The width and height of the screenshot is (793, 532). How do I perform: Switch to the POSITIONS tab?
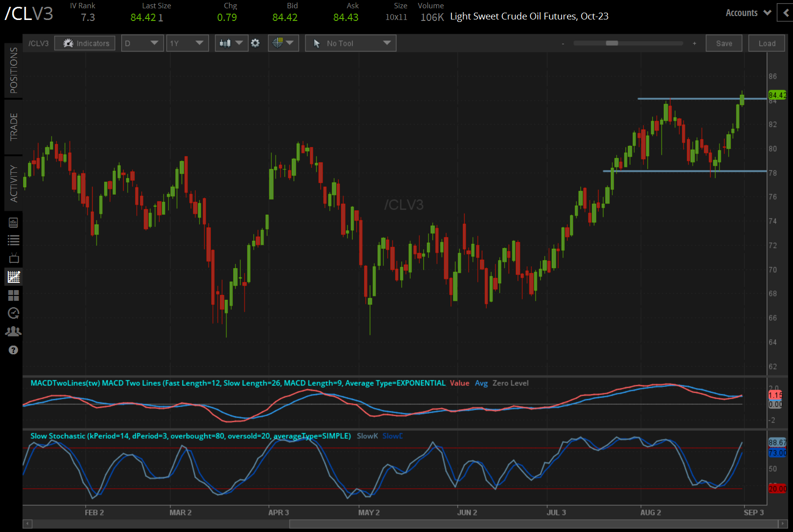tap(14, 71)
